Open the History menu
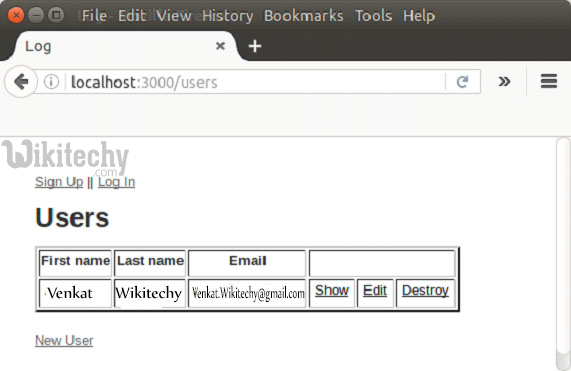Image resolution: width=571 pixels, height=371 pixels. pos(228,16)
